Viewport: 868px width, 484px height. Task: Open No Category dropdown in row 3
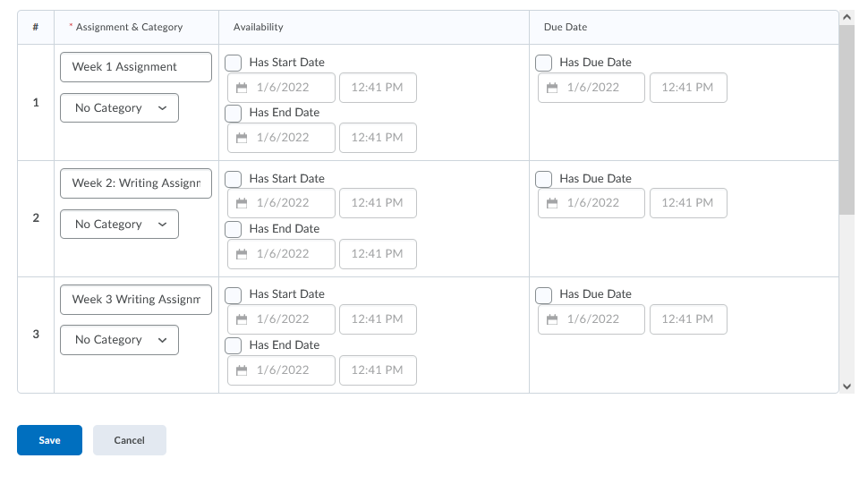(119, 340)
